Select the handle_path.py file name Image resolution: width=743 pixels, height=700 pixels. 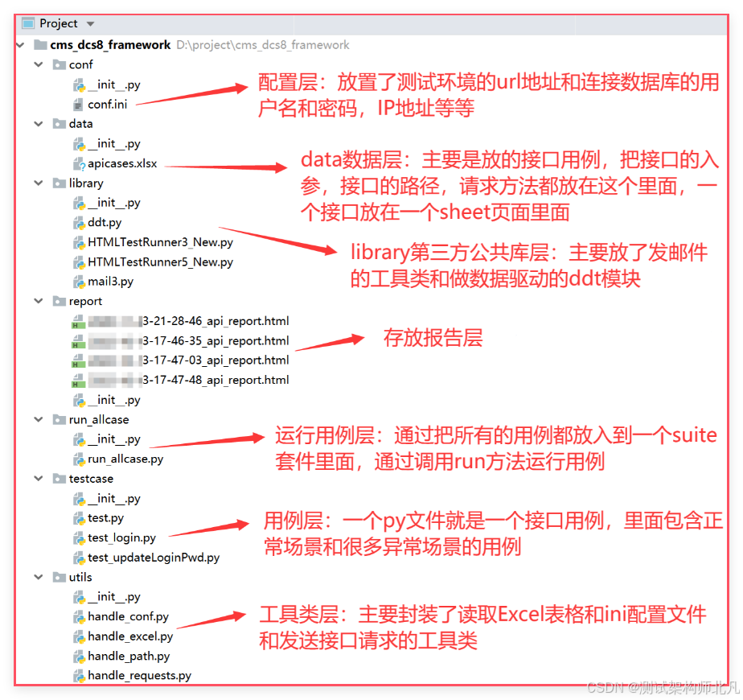click(x=129, y=657)
